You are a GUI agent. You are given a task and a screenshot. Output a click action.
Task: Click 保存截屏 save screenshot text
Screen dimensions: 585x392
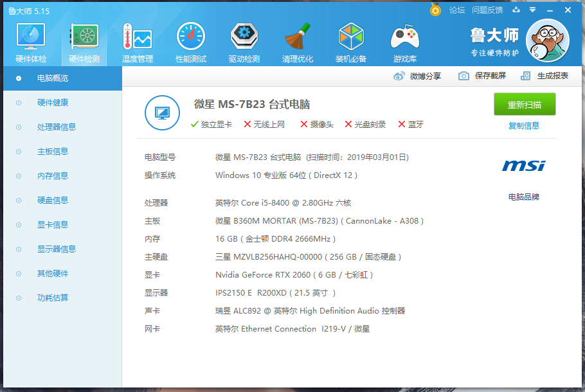pyautogui.click(x=491, y=76)
